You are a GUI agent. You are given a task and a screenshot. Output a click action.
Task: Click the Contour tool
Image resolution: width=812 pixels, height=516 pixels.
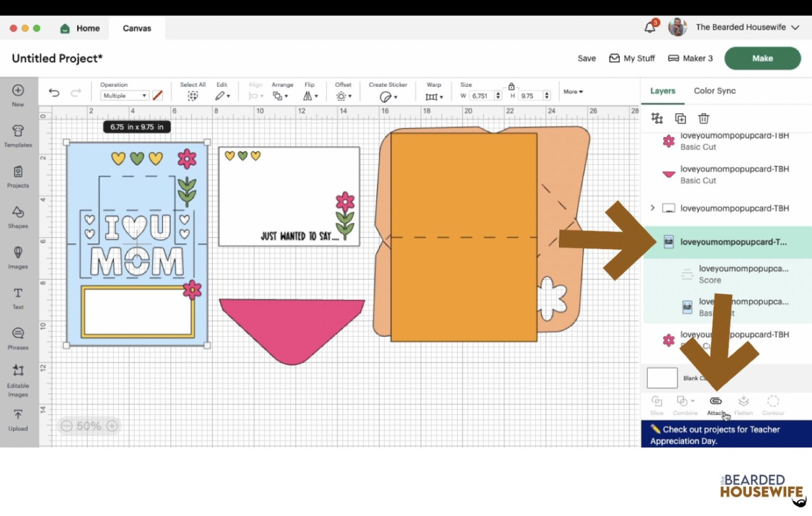[773, 406]
